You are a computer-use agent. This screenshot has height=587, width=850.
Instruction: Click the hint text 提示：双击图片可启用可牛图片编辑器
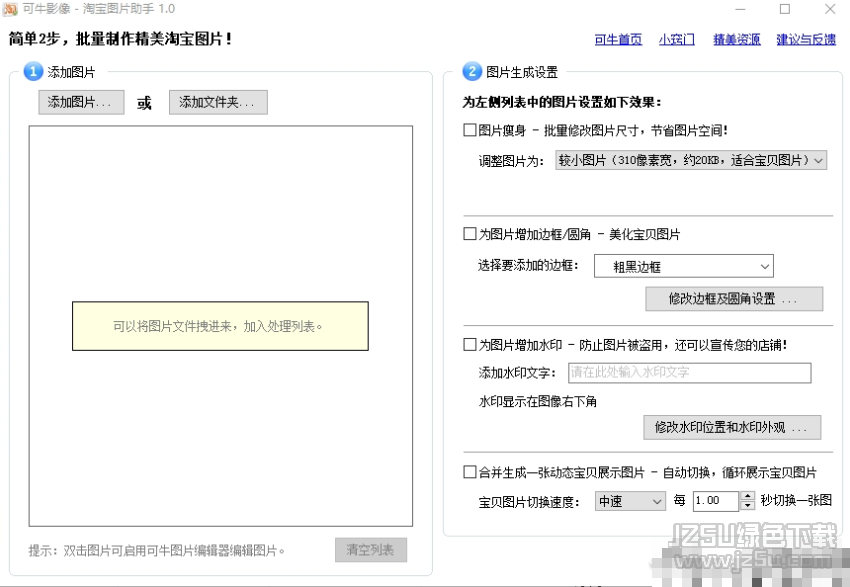pos(157,551)
